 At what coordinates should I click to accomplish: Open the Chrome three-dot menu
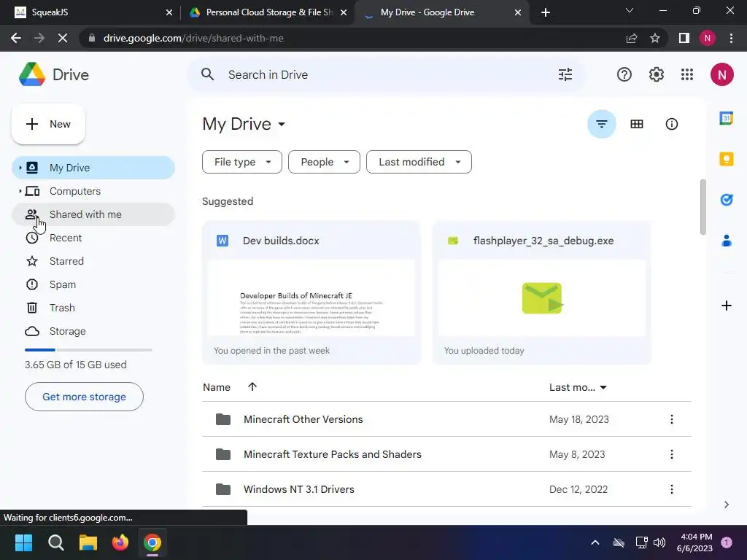coord(731,38)
